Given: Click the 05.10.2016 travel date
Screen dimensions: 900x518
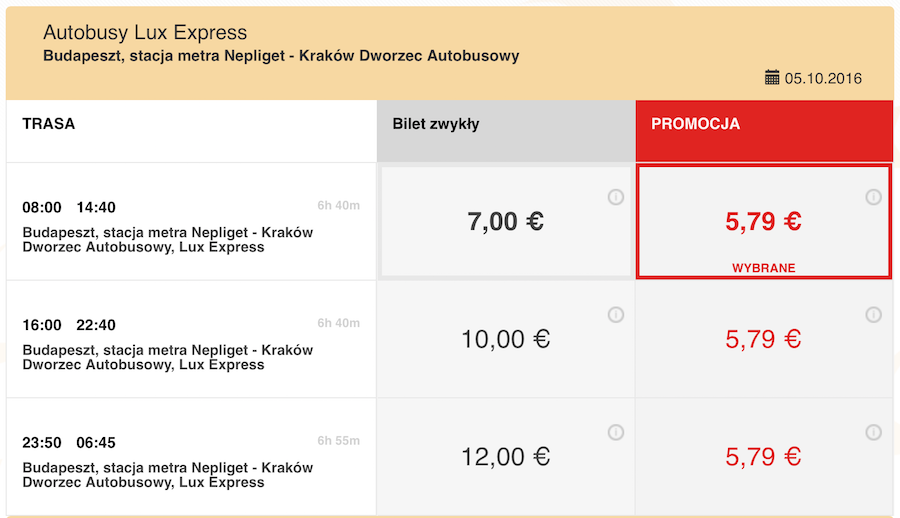Looking at the screenshot, I should [x=823, y=78].
